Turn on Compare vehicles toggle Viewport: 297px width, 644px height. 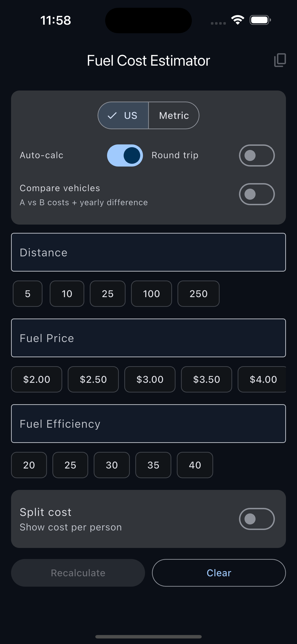pyautogui.click(x=256, y=194)
